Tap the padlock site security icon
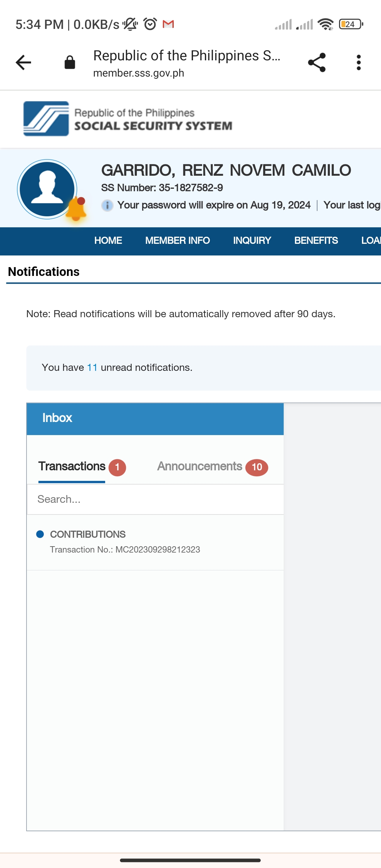381x868 pixels. 70,63
